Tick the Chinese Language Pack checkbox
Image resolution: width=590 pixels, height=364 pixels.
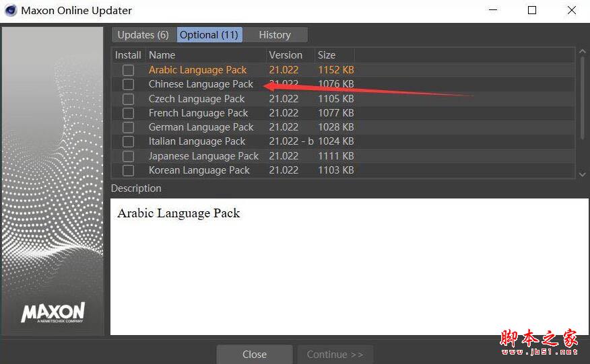click(128, 84)
